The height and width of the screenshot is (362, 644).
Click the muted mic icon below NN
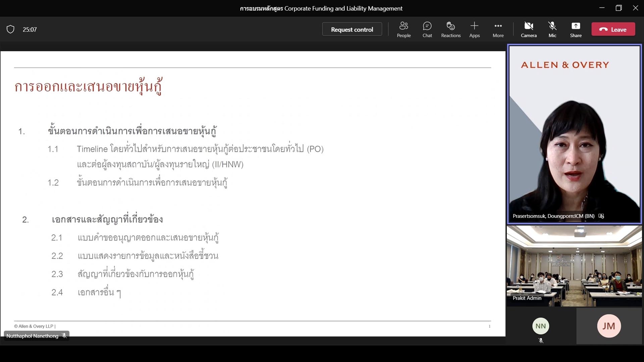[541, 341]
